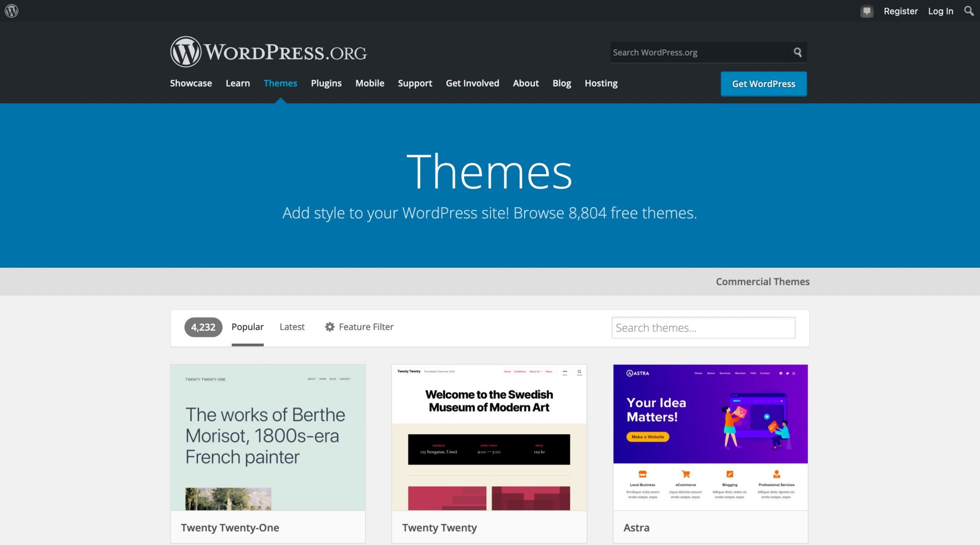Switch to the Latest tab

point(292,327)
